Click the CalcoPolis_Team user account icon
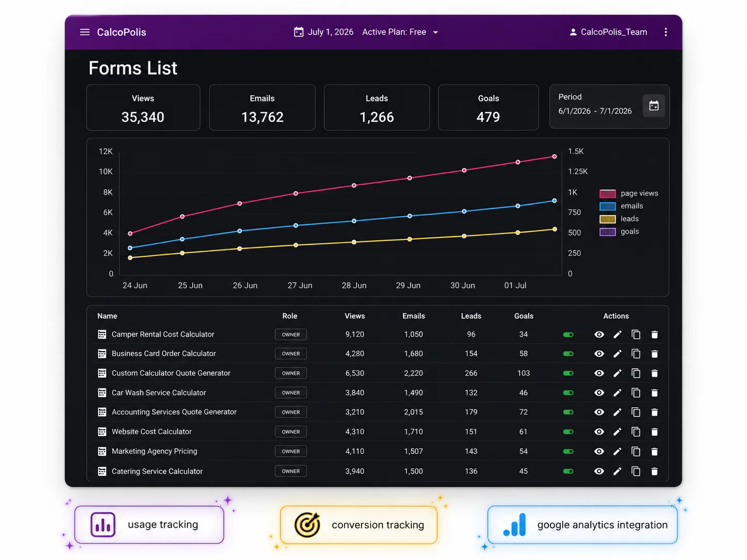 573,32
